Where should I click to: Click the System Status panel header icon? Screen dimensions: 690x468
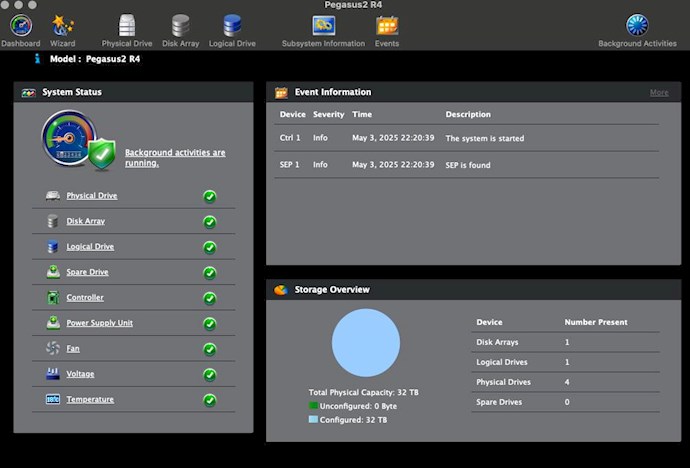29,92
